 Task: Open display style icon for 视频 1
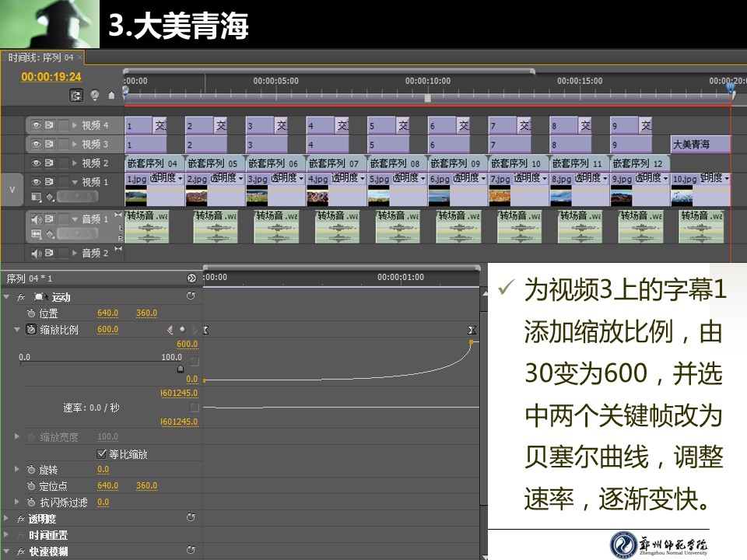tap(37, 197)
